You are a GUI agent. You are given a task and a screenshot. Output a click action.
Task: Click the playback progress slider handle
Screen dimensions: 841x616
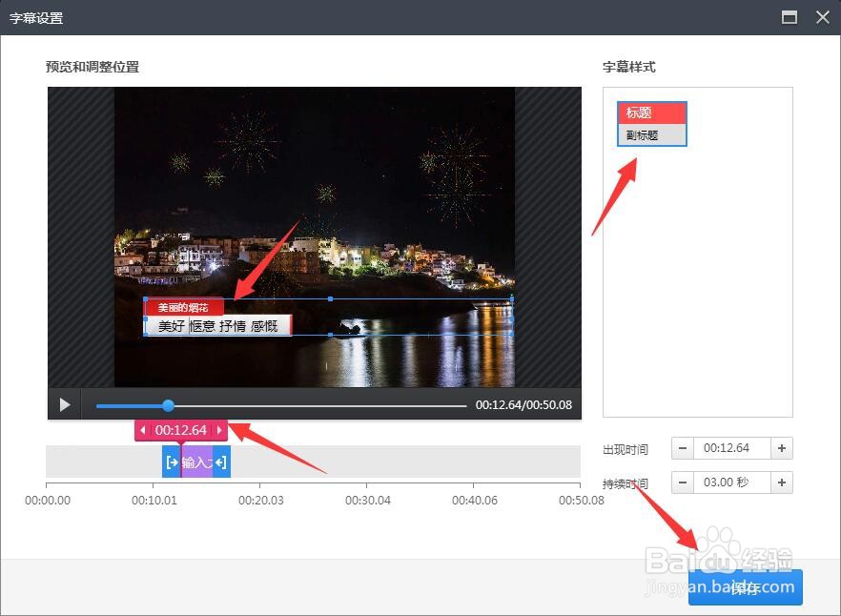coord(168,404)
